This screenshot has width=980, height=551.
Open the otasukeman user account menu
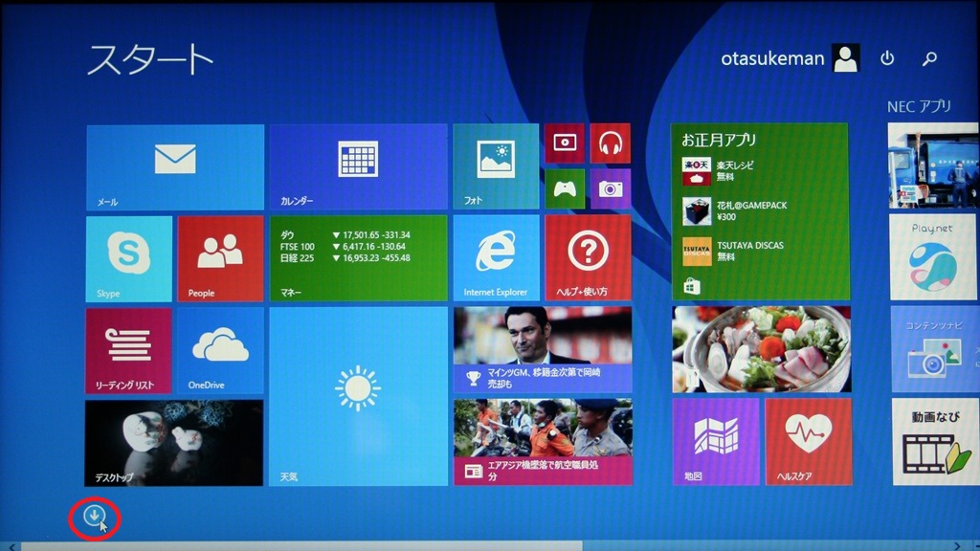pos(790,58)
